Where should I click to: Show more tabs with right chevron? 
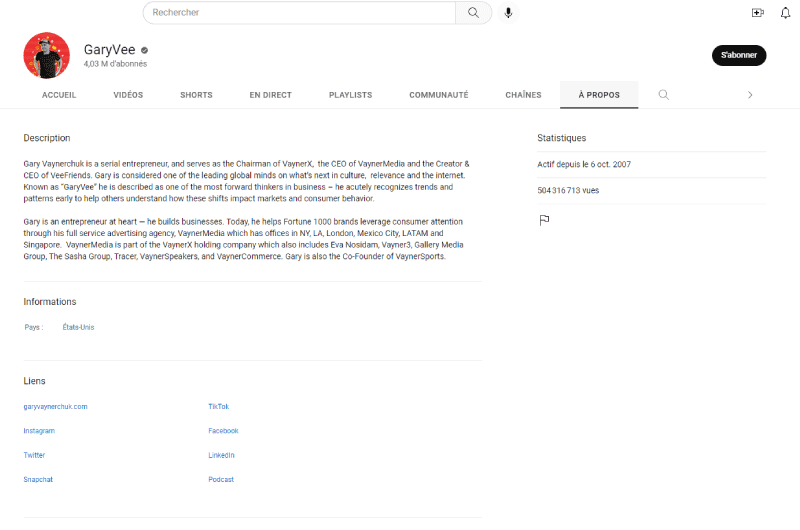[750, 95]
